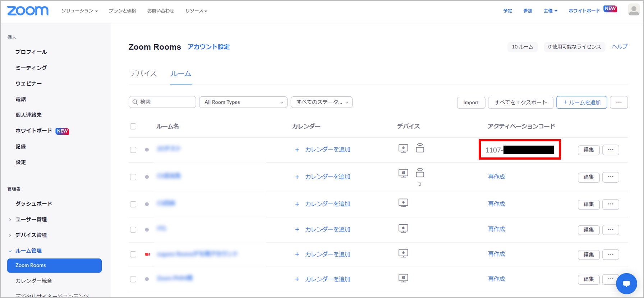Open more options for fifth room row

[611, 255]
